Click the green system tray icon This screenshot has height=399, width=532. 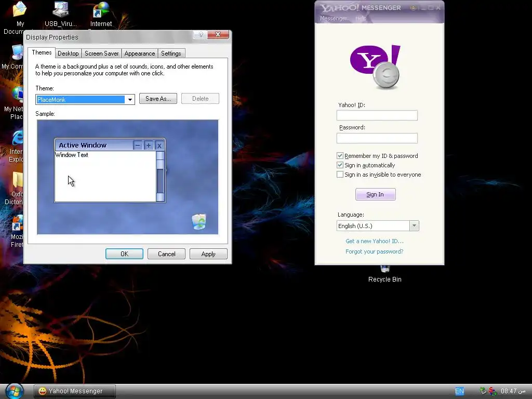click(483, 391)
